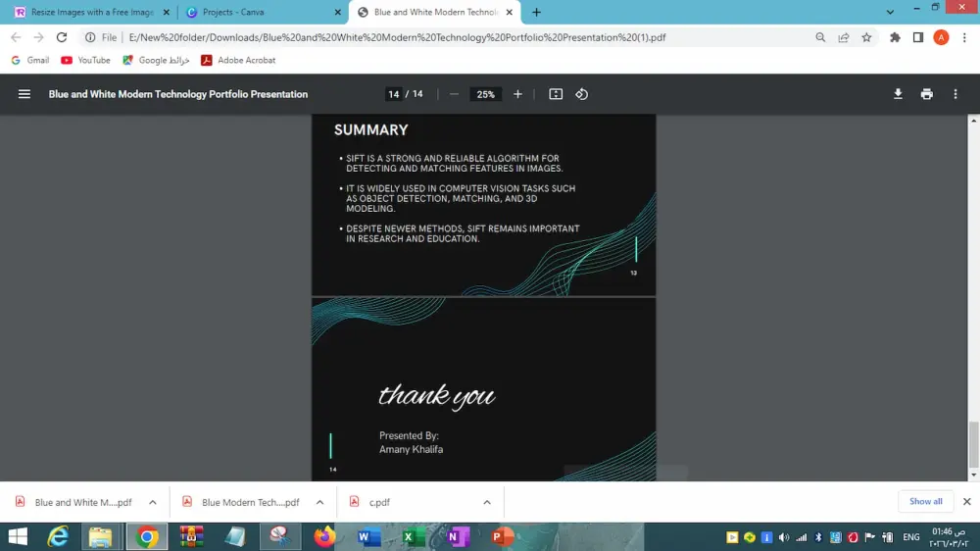Screen dimensions: 980x551
Task: Click the ENG language indicator
Action: [x=911, y=537]
